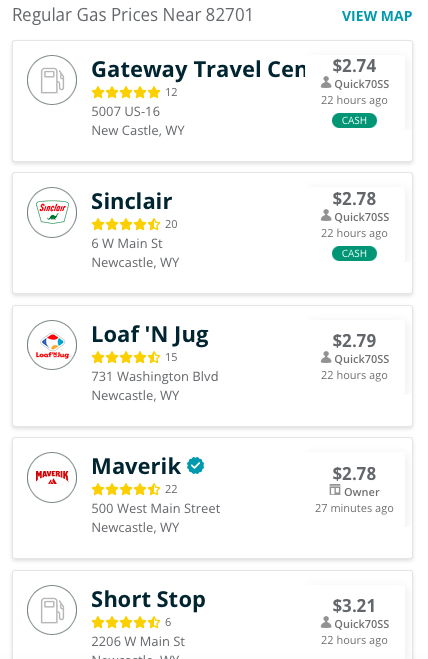Click the Owner store icon under Maverik price

coord(335,490)
